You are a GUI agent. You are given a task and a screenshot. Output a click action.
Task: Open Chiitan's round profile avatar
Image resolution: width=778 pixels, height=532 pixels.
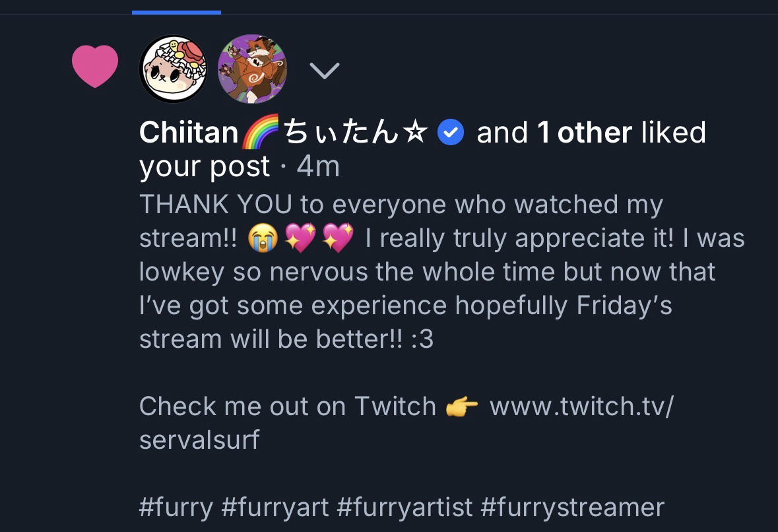174,69
